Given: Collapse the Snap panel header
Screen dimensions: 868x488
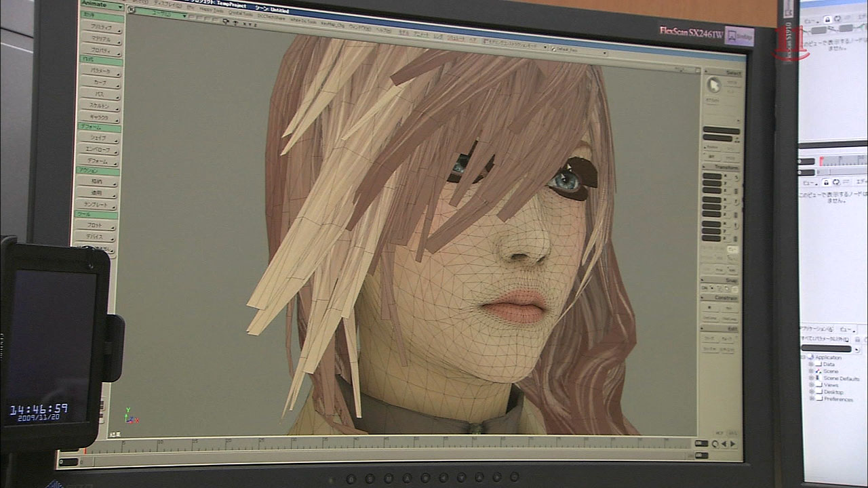Looking at the screenshot, I should tap(719, 280).
